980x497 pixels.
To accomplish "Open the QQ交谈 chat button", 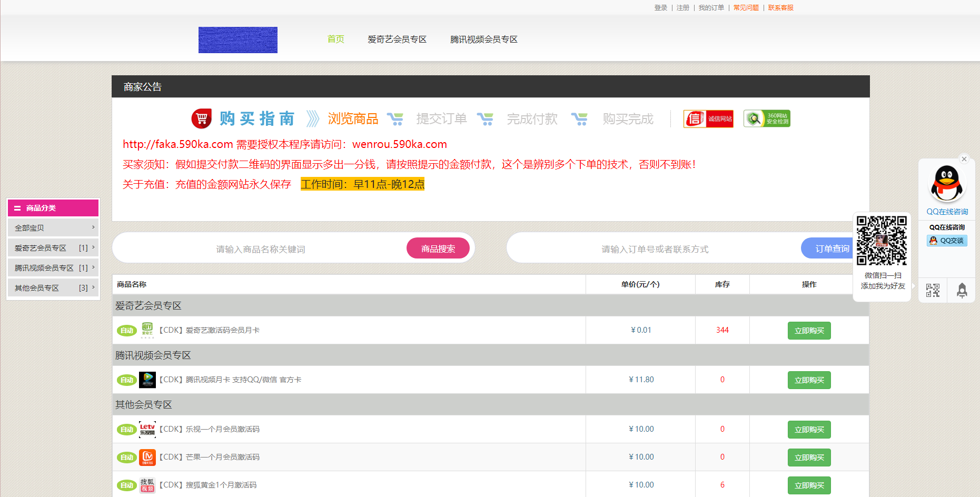I will (x=947, y=241).
